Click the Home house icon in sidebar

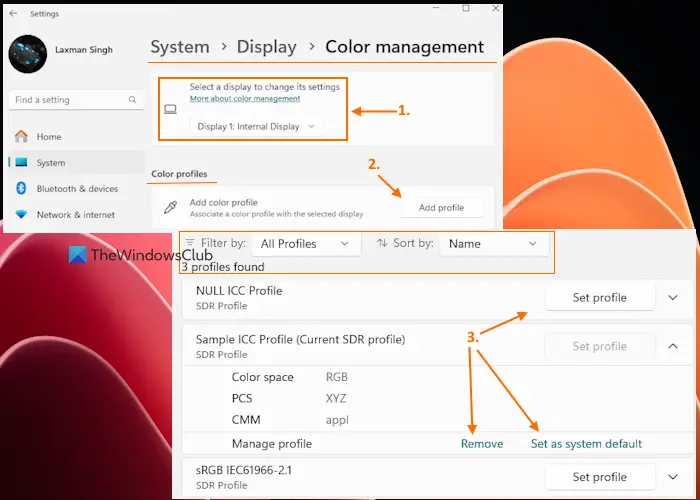(21, 136)
